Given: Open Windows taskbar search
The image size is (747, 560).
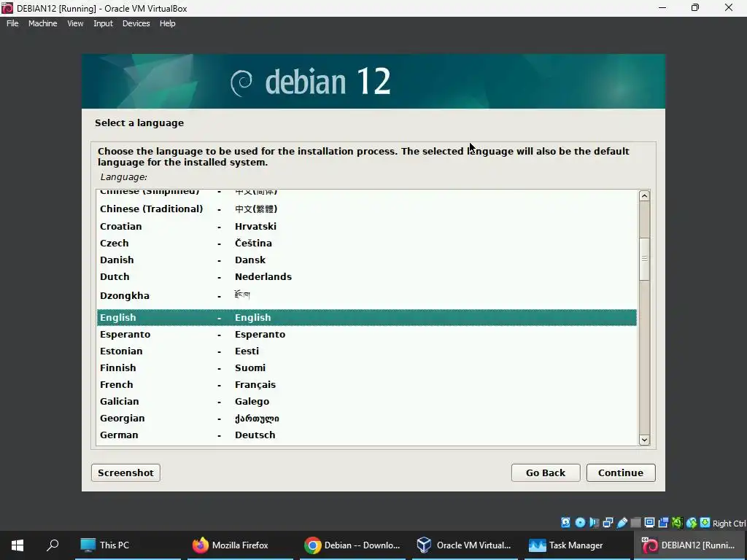Looking at the screenshot, I should pyautogui.click(x=53, y=545).
